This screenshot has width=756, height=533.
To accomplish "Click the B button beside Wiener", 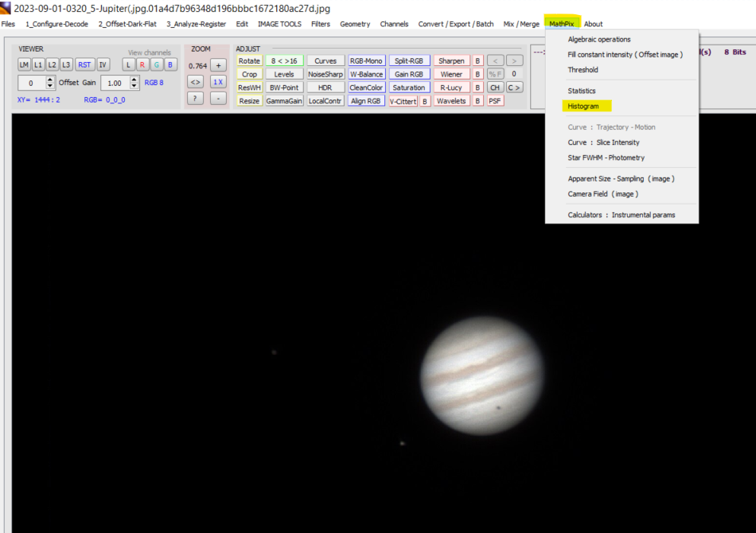I will [477, 74].
